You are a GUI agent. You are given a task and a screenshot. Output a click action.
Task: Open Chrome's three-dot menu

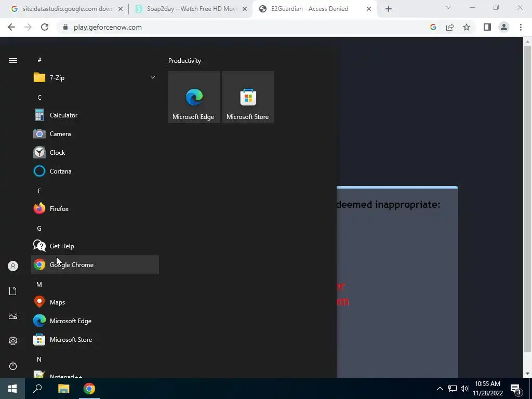coord(521,27)
